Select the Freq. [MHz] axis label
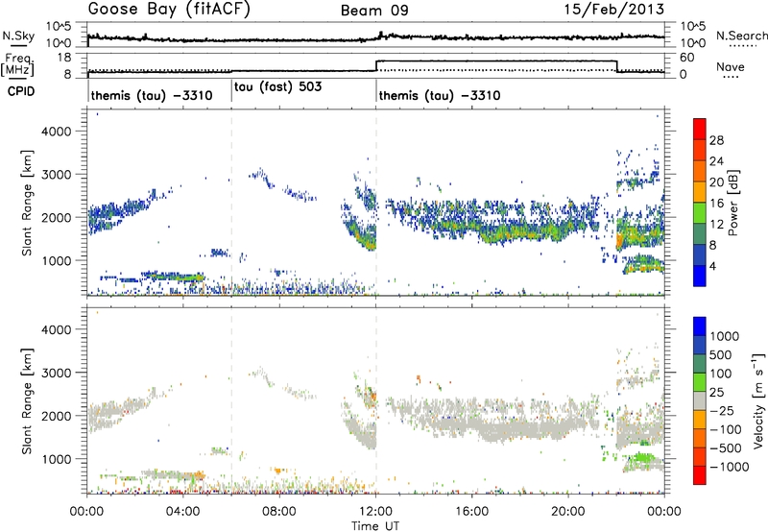 (17, 64)
